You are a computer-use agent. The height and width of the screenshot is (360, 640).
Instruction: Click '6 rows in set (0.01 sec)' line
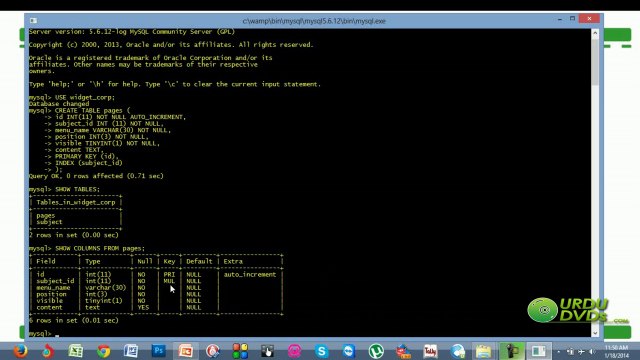pos(73,320)
